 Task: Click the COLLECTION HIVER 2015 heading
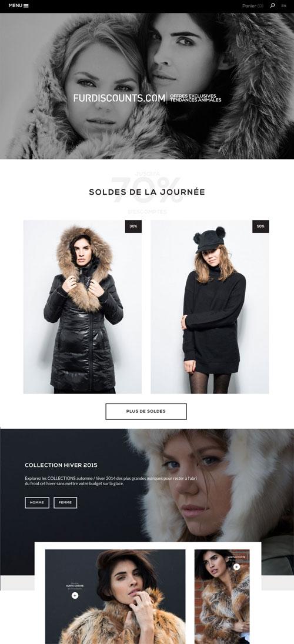pyautogui.click(x=61, y=465)
